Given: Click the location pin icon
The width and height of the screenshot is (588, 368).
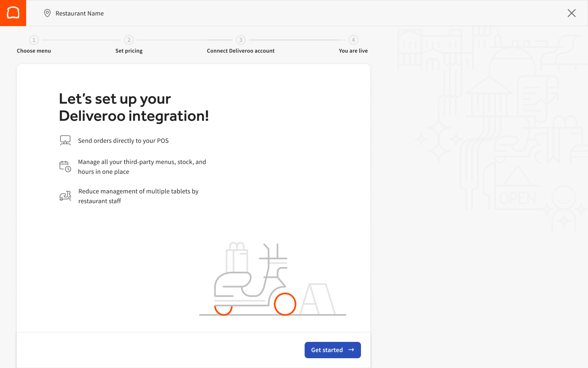Looking at the screenshot, I should tap(47, 13).
